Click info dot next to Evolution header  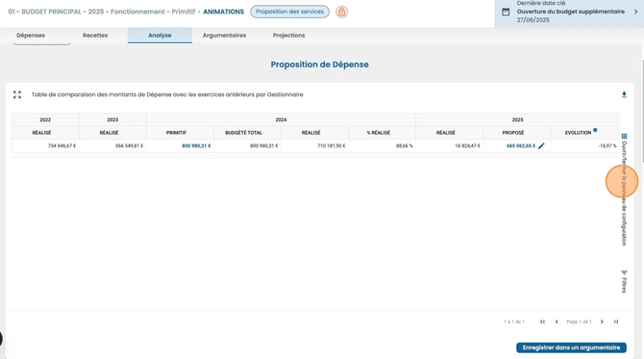pyautogui.click(x=595, y=130)
